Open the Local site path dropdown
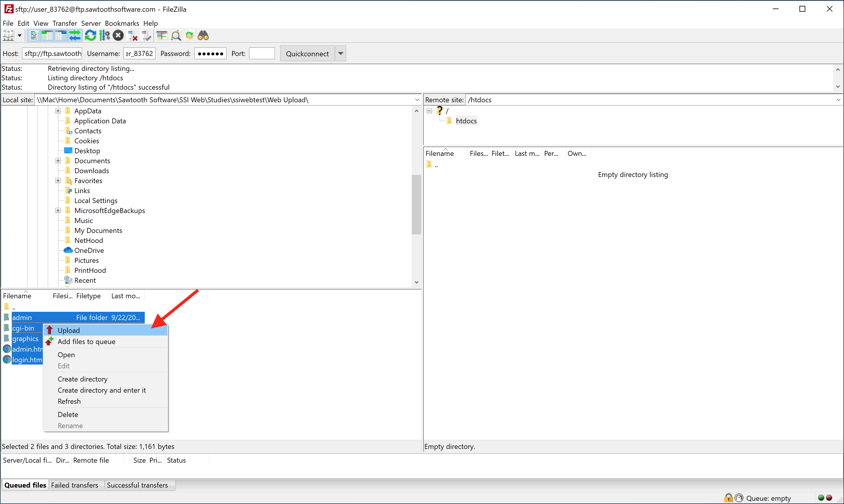Screen dimensions: 844x504 (x=417, y=100)
